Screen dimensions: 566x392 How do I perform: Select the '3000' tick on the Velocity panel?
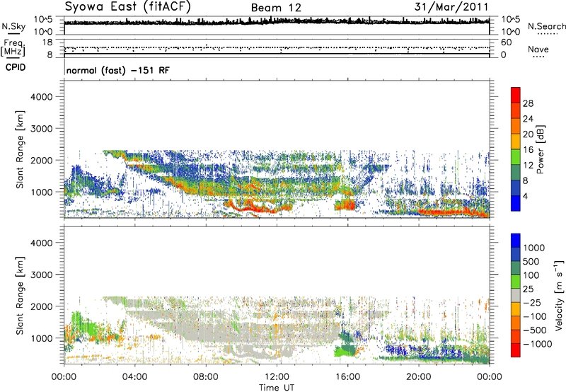(42, 275)
